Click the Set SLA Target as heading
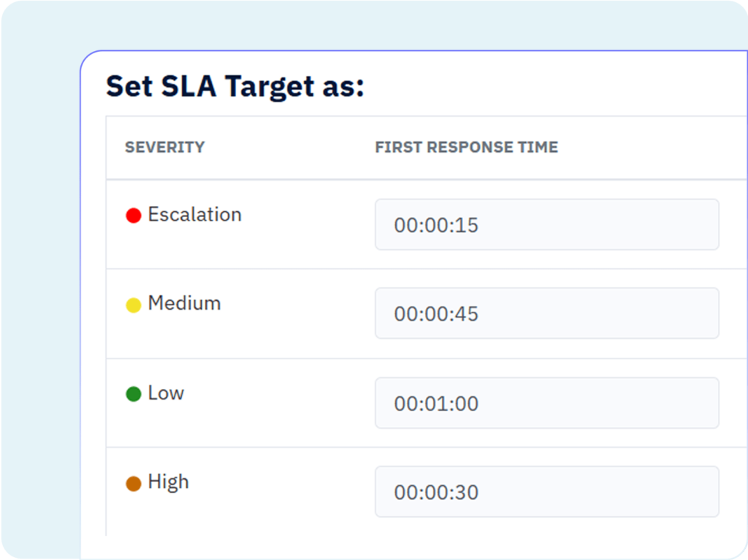This screenshot has height=560, width=748. [234, 86]
